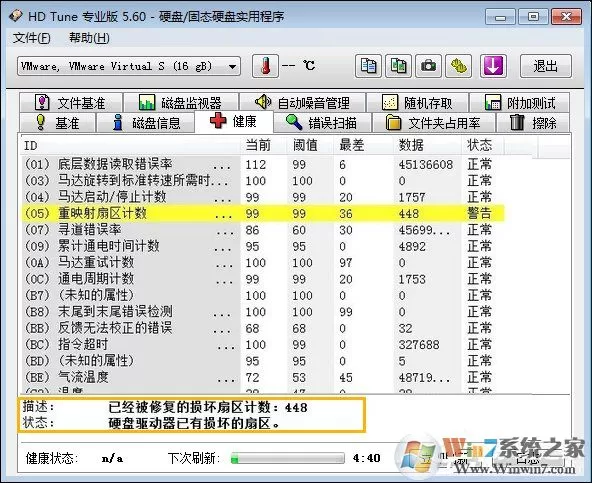Open the 磁盘监视器 tab
Image resolution: width=592 pixels, height=483 pixels.
[x=181, y=102]
